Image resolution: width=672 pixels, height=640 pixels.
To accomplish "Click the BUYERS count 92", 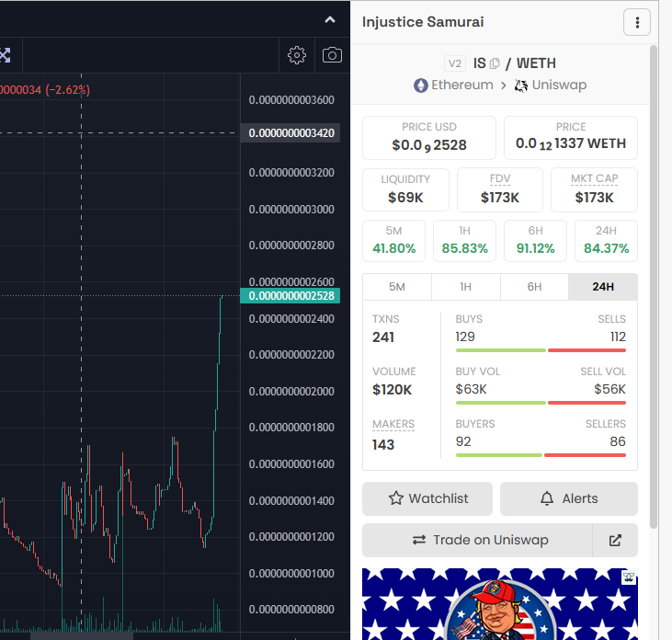I will [463, 441].
